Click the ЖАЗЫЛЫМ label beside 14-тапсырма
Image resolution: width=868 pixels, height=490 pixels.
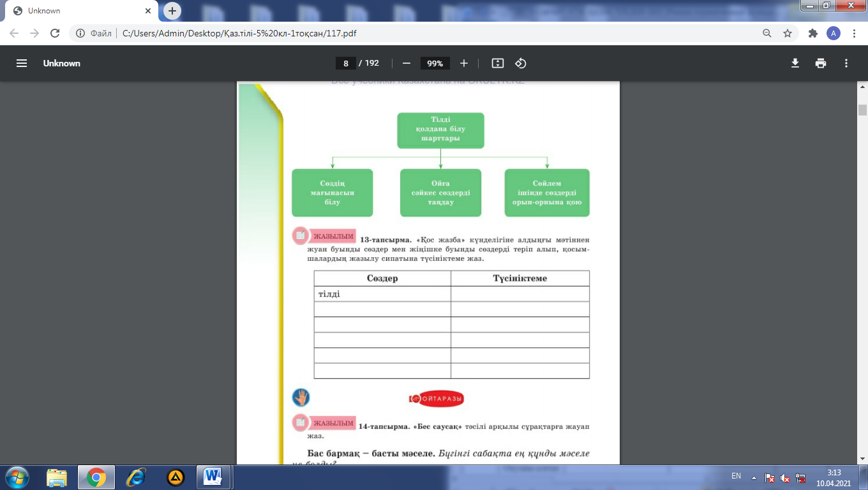pos(333,423)
